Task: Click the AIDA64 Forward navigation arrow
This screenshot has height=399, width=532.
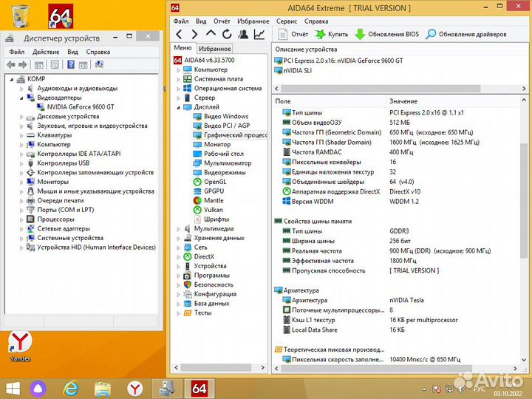Action: click(x=194, y=34)
